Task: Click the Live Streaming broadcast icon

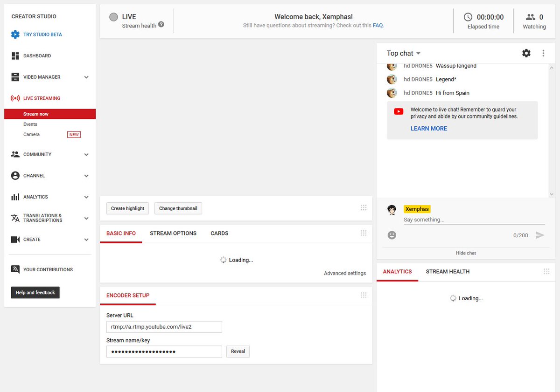Action: click(15, 98)
